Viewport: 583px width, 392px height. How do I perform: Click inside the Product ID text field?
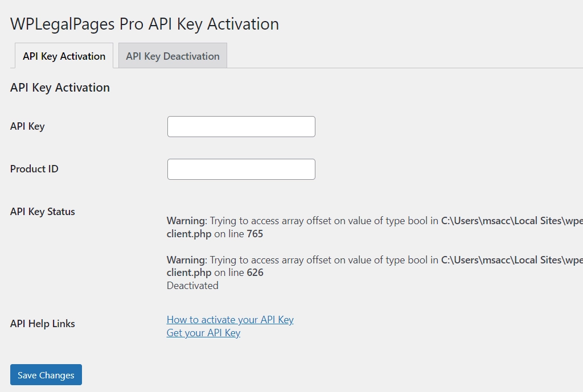point(241,169)
